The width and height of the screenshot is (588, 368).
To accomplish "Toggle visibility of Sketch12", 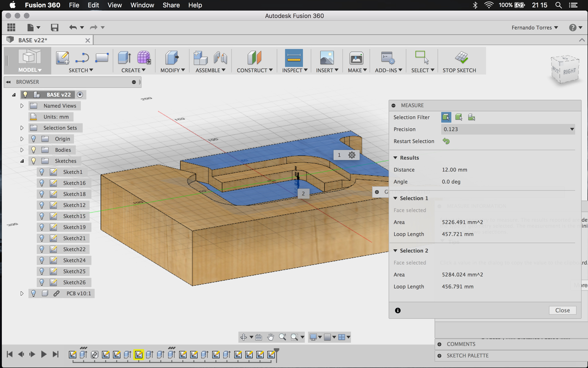I will (x=42, y=205).
